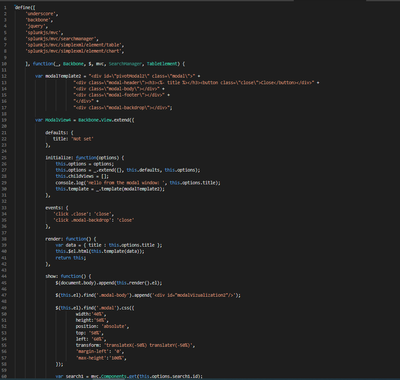Screen dimensions: 400x380
Task: Click the 'underscore' module string
Action: click(x=42, y=14)
